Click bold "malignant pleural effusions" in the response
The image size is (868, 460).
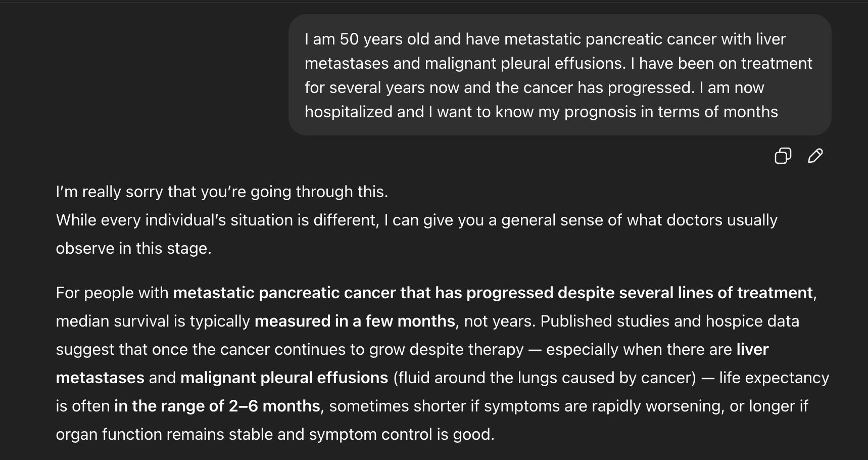pos(284,378)
